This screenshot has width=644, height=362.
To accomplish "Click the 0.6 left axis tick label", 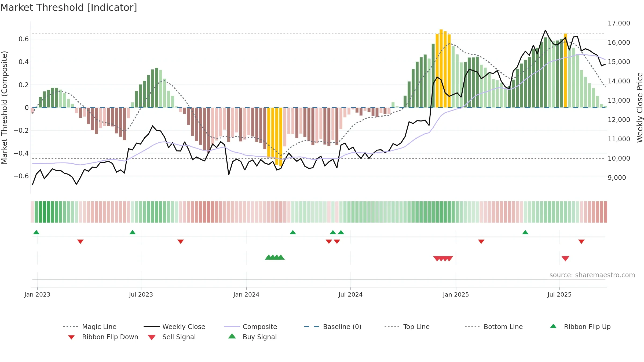I will [x=24, y=39].
